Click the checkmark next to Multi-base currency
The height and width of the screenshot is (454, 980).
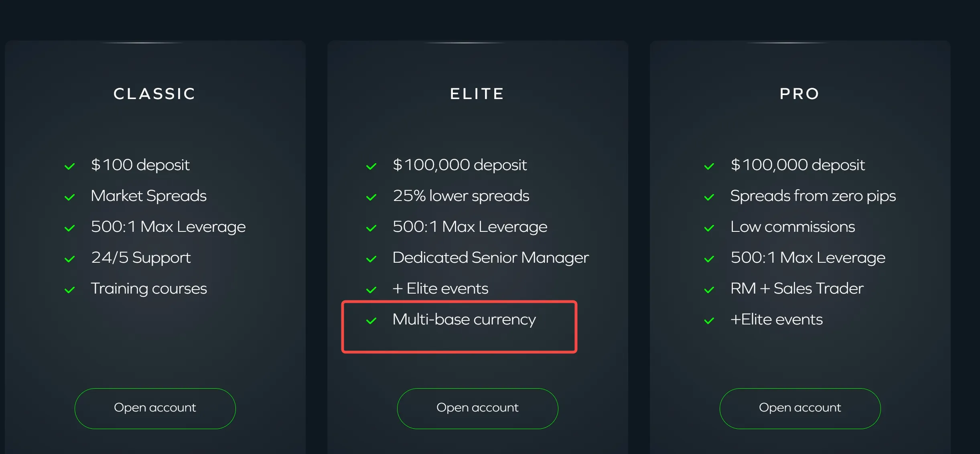point(371,321)
